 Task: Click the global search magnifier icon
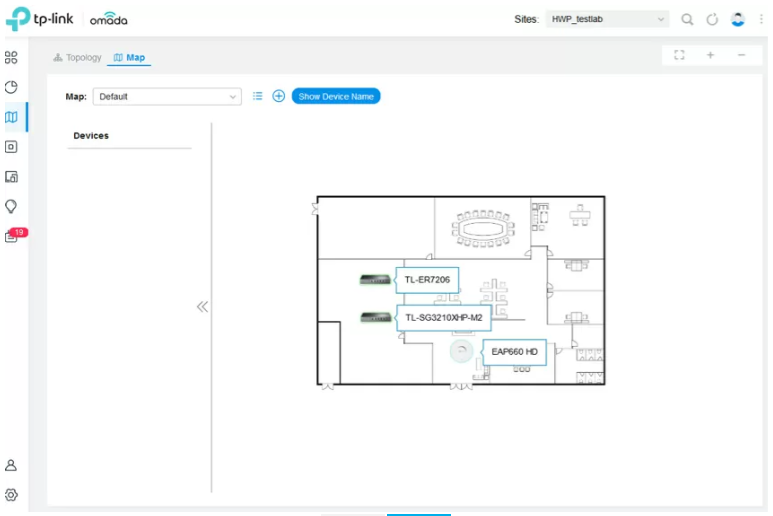point(687,19)
